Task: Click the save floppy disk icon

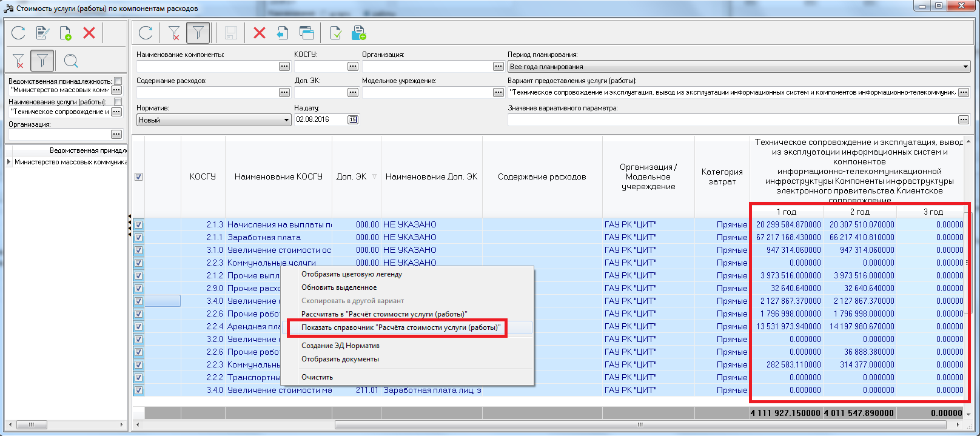Action: pyautogui.click(x=231, y=33)
